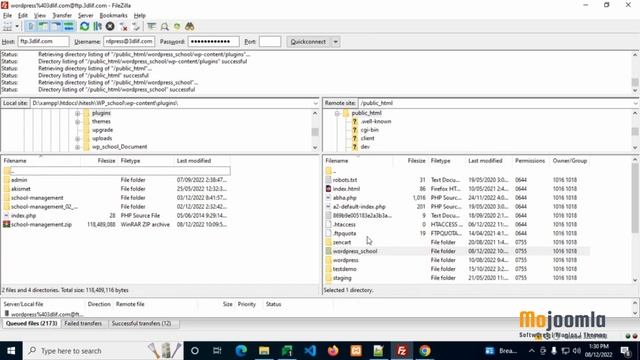Viewport: 640px width, 360px height.
Task: Open the File menu
Action: point(7,15)
